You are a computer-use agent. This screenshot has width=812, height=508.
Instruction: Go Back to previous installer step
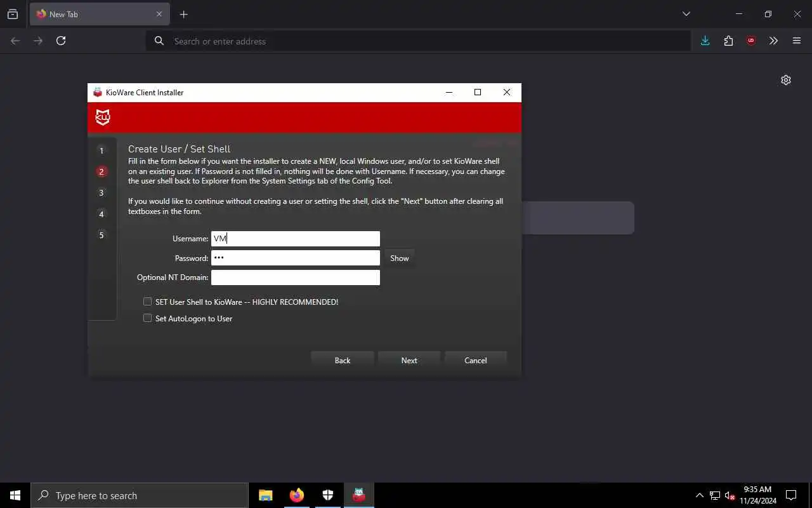coord(343,360)
